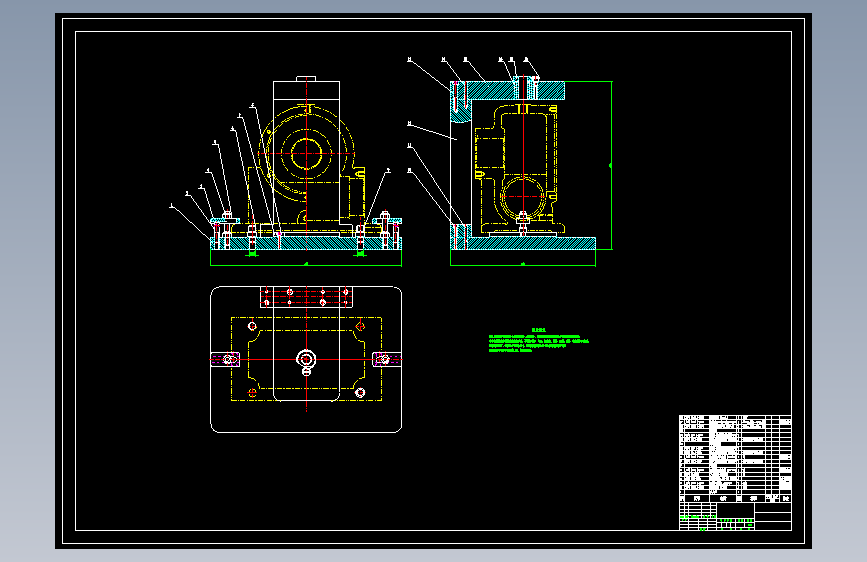
Task: Select the right clamp bracket in plan view
Action: coord(387,360)
